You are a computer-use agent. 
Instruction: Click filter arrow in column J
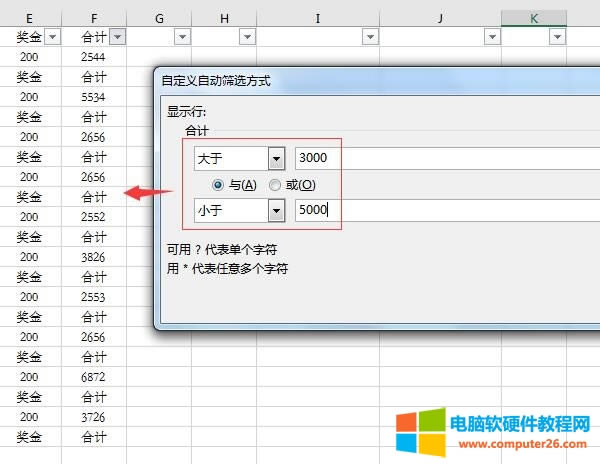491,37
